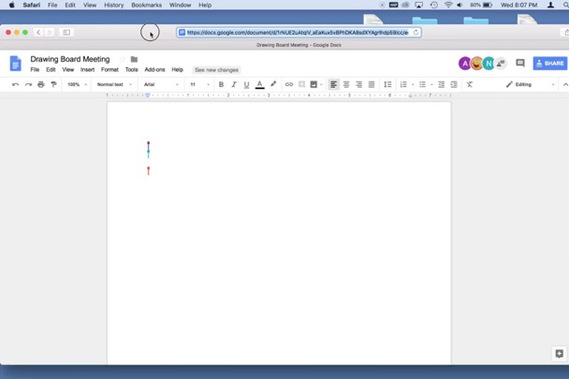The width and height of the screenshot is (569, 379).
Task: Click the print icon in toolbar
Action: coord(41,85)
